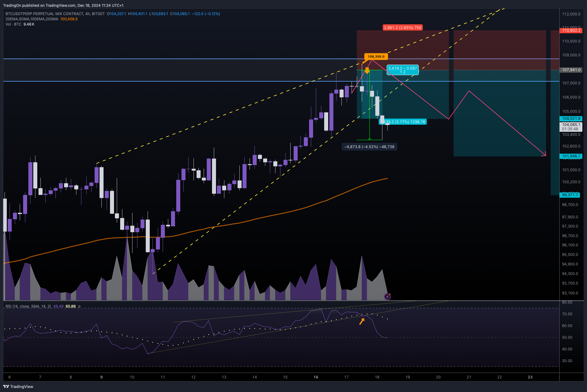This screenshot has height=392, width=587.
Task: Select the cyan (3.17%) 1298.76 target label
Action: tap(402, 122)
